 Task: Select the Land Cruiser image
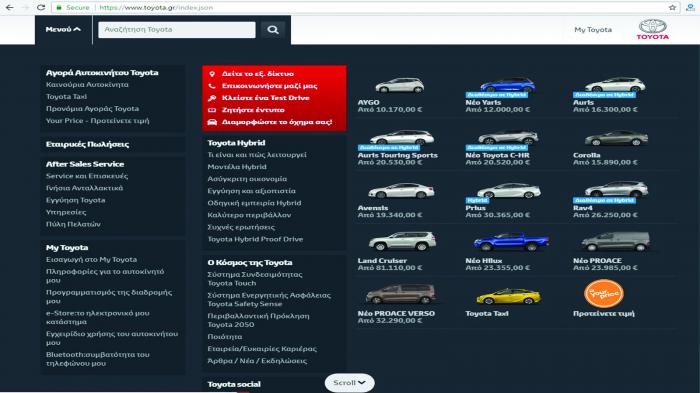pyautogui.click(x=402, y=241)
